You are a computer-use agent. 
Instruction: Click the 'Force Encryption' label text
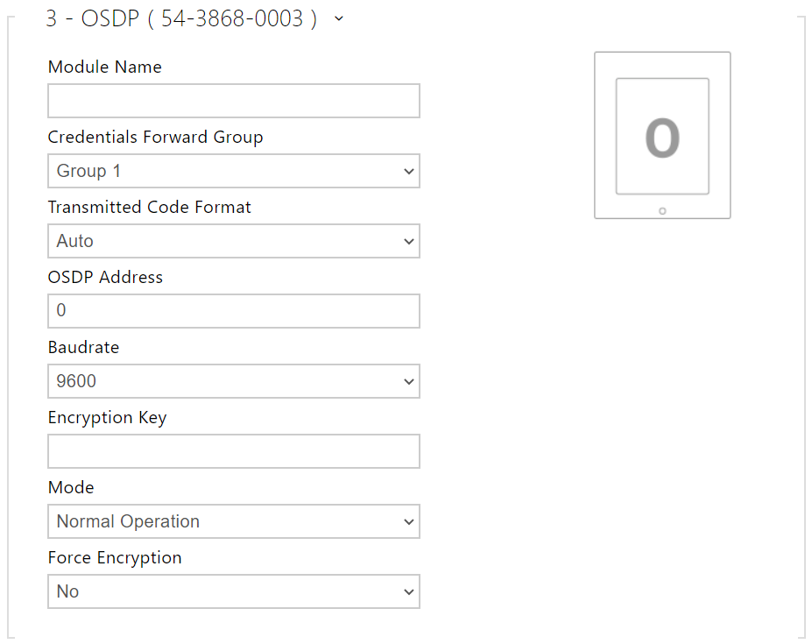pos(115,558)
